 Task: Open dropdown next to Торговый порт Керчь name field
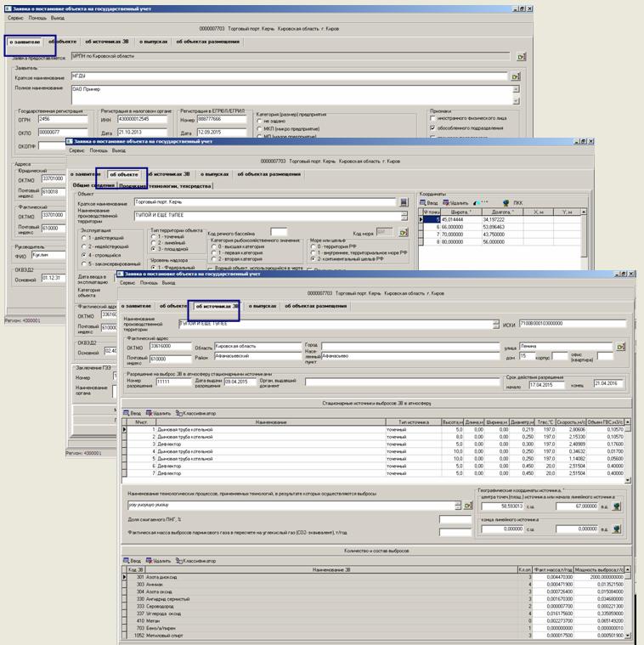point(404,203)
